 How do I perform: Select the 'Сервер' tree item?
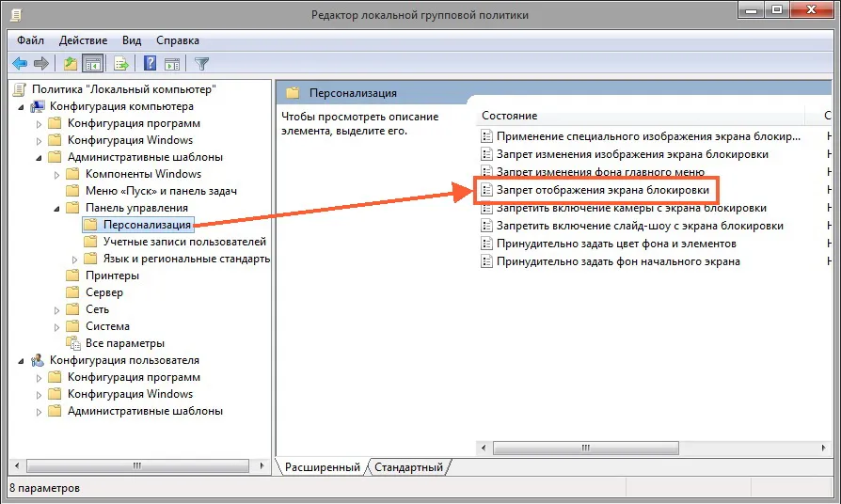[104, 292]
